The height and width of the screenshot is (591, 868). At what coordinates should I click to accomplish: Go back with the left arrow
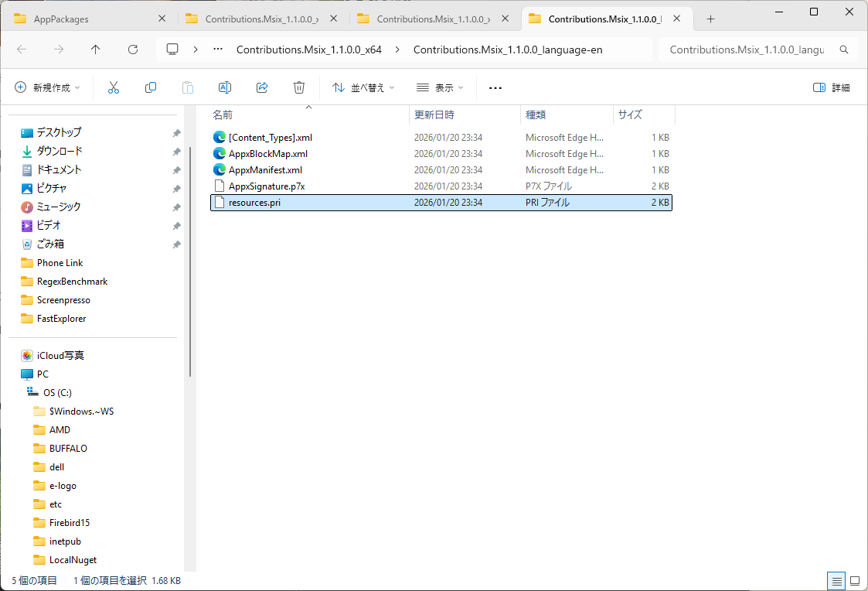pyautogui.click(x=22, y=50)
